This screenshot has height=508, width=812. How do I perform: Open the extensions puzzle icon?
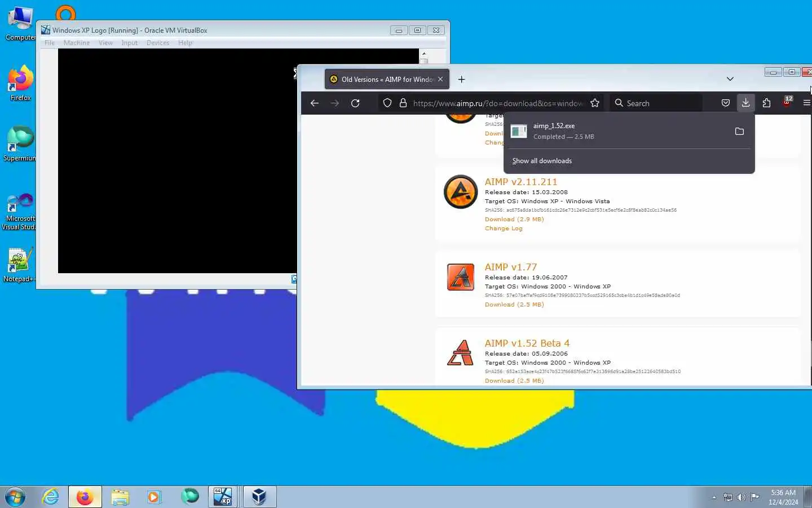click(766, 103)
